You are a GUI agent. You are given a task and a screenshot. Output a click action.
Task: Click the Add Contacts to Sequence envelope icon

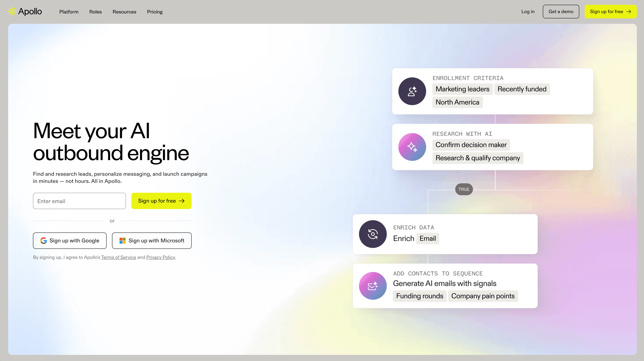(373, 286)
